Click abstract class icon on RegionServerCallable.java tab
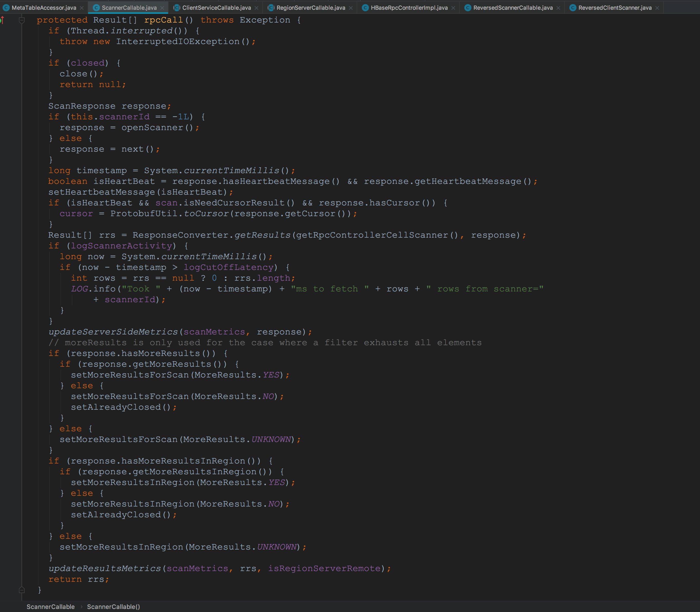Viewport: 700px width, 612px height. click(x=271, y=7)
